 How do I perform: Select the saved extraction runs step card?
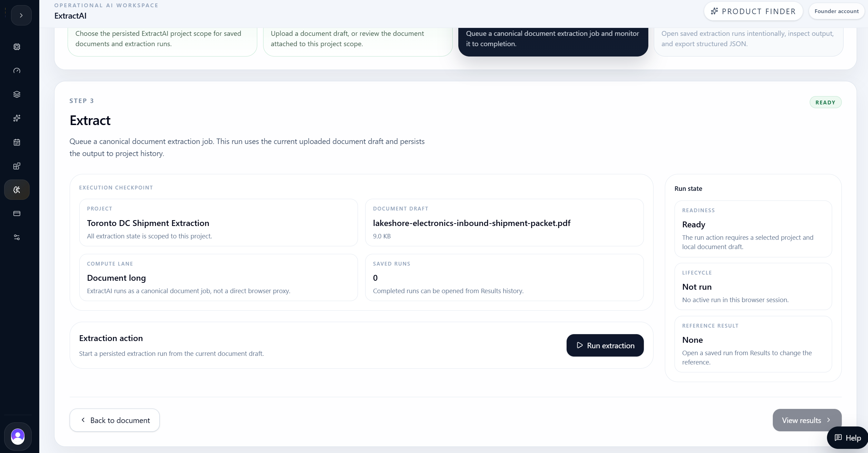pos(748,39)
